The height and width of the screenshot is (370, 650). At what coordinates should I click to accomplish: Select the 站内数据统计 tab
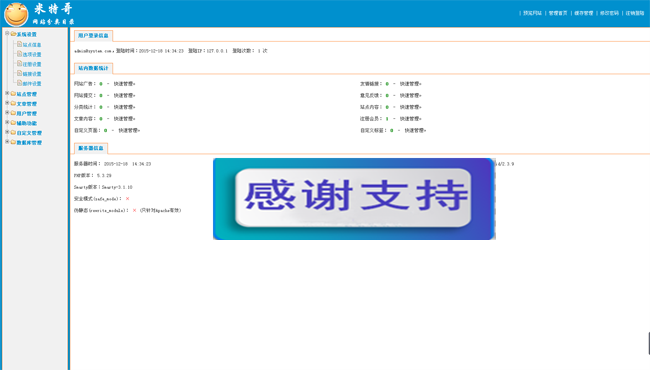tap(93, 68)
